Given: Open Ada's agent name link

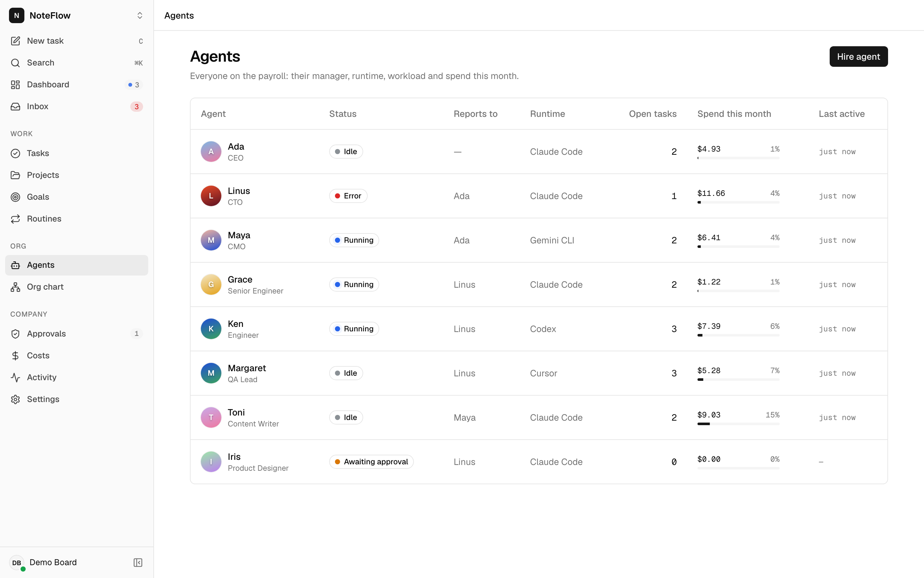Looking at the screenshot, I should [x=235, y=146].
